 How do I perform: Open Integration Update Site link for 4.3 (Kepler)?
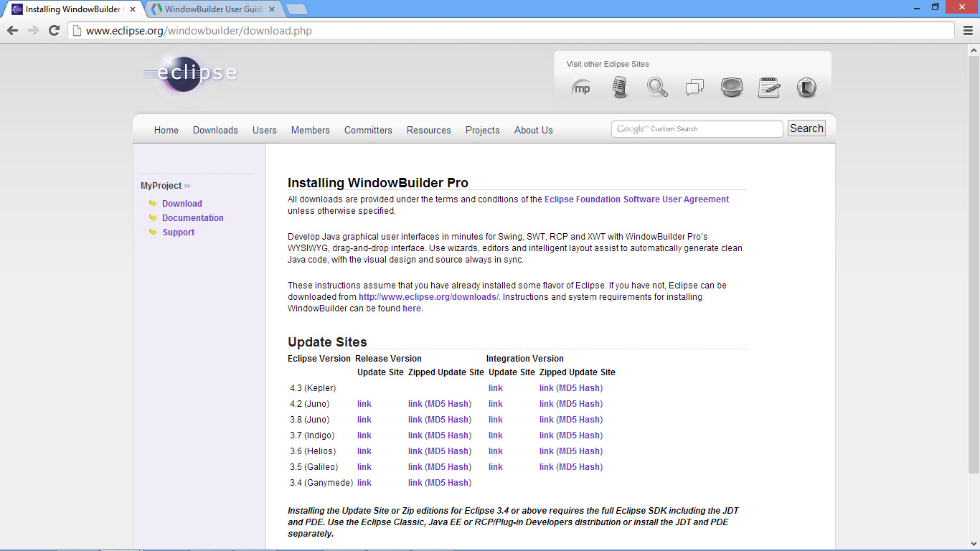click(x=496, y=388)
